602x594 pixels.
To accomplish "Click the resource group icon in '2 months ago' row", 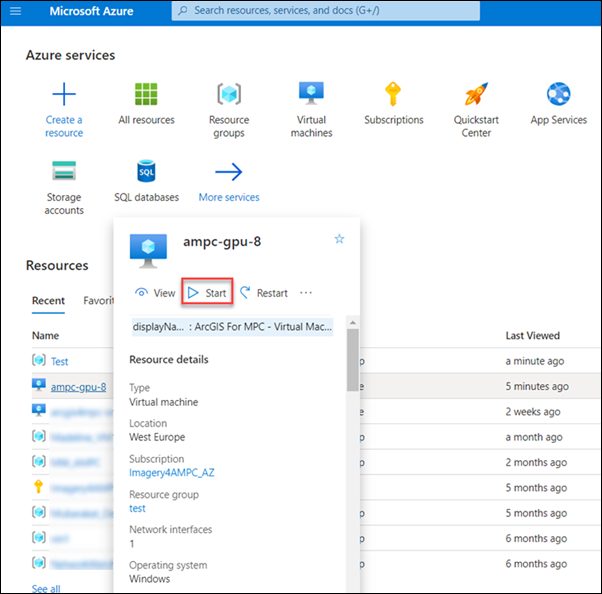I will click(x=39, y=461).
